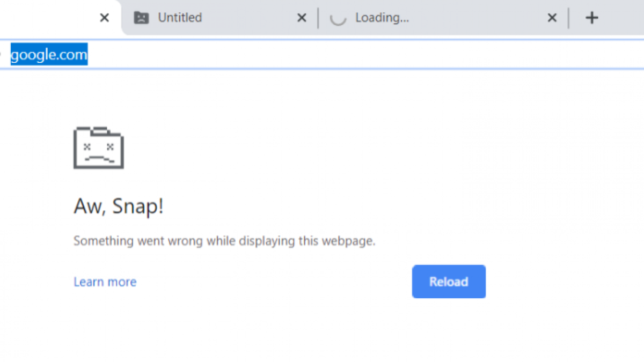Viewport: 644px width, 362px height.
Task: Click the Aw, Snap! heading
Action: tap(119, 206)
